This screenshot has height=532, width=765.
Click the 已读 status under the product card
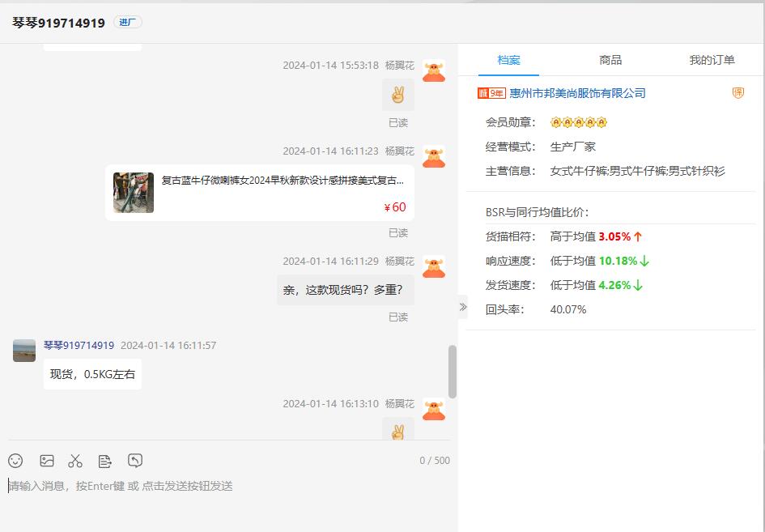point(398,233)
